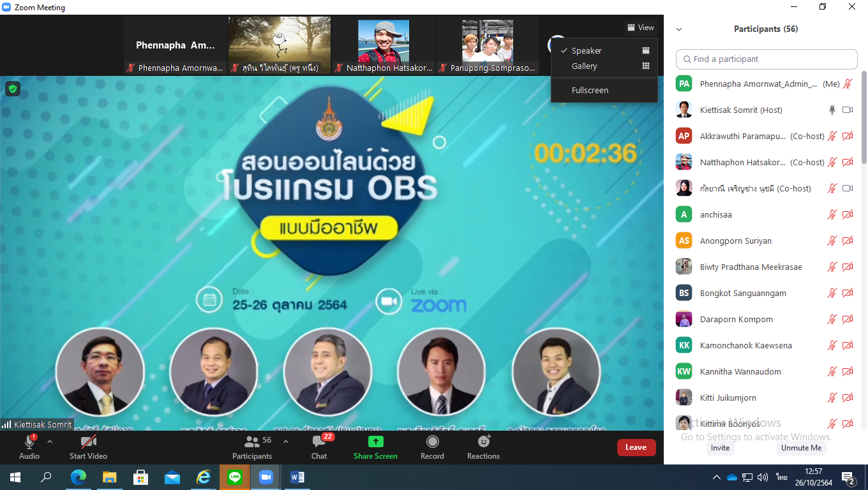Open File Explorer from taskbar
This screenshot has height=490, width=868.
pos(109,477)
